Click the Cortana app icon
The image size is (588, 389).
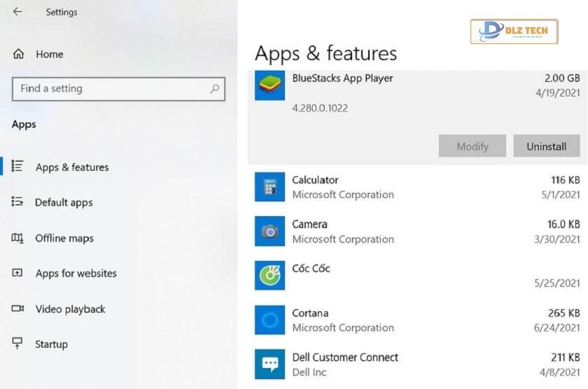click(269, 320)
